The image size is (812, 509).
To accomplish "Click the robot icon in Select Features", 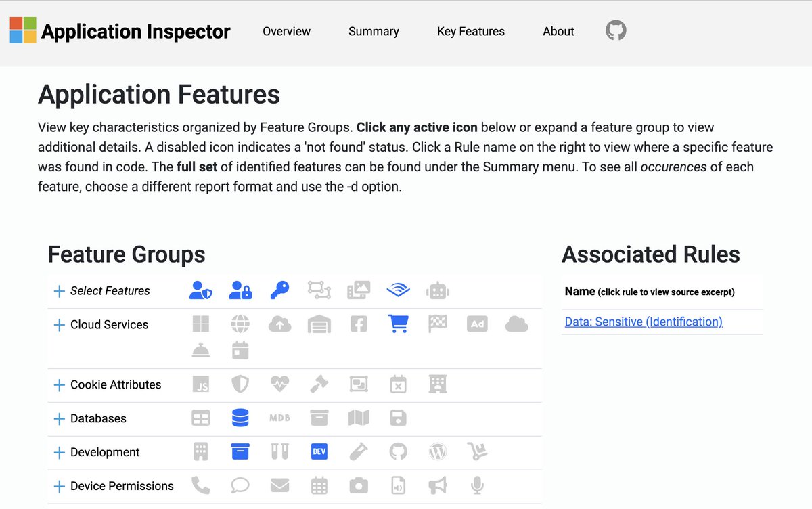I will click(x=438, y=290).
